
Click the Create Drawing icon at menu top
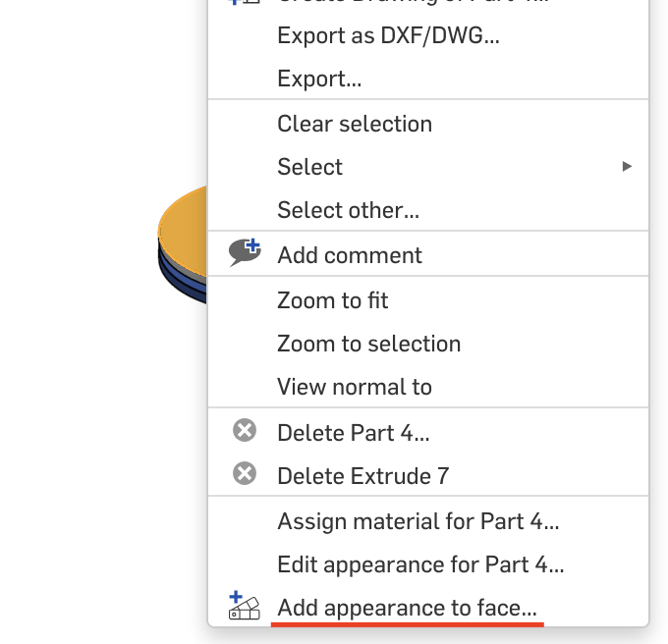[x=244, y=3]
